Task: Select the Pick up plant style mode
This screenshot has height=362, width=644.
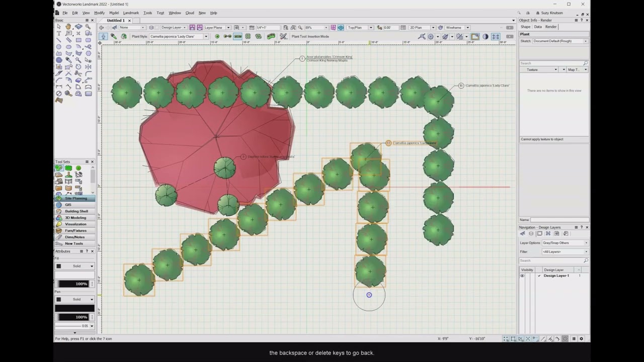Action: 114,36
